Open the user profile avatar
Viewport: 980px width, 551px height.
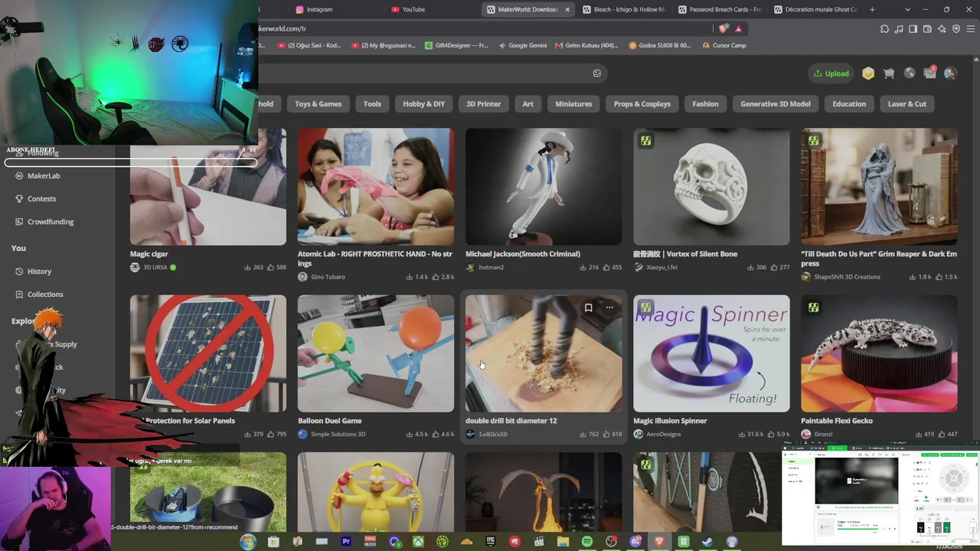[x=950, y=73]
